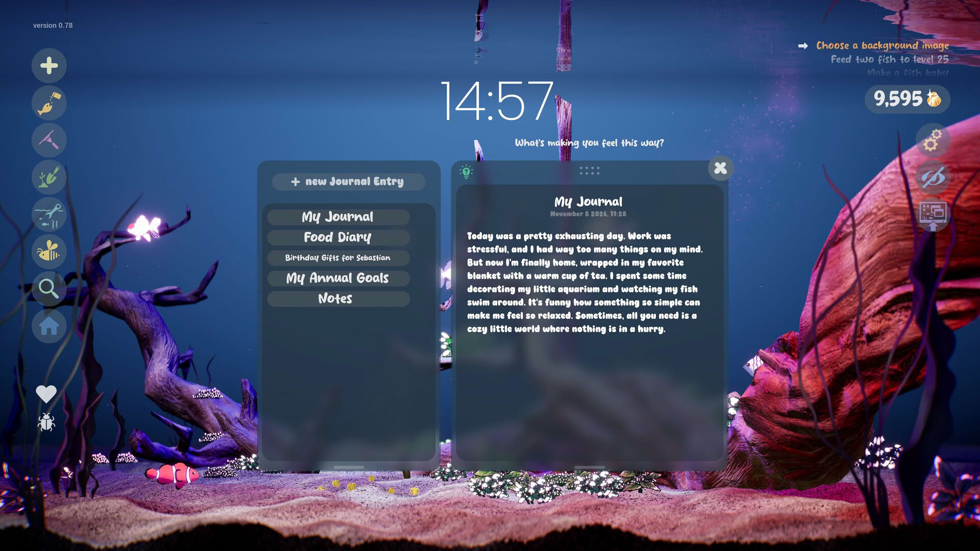
Task: Click the lightbulb journal prompt icon
Action: tap(466, 171)
